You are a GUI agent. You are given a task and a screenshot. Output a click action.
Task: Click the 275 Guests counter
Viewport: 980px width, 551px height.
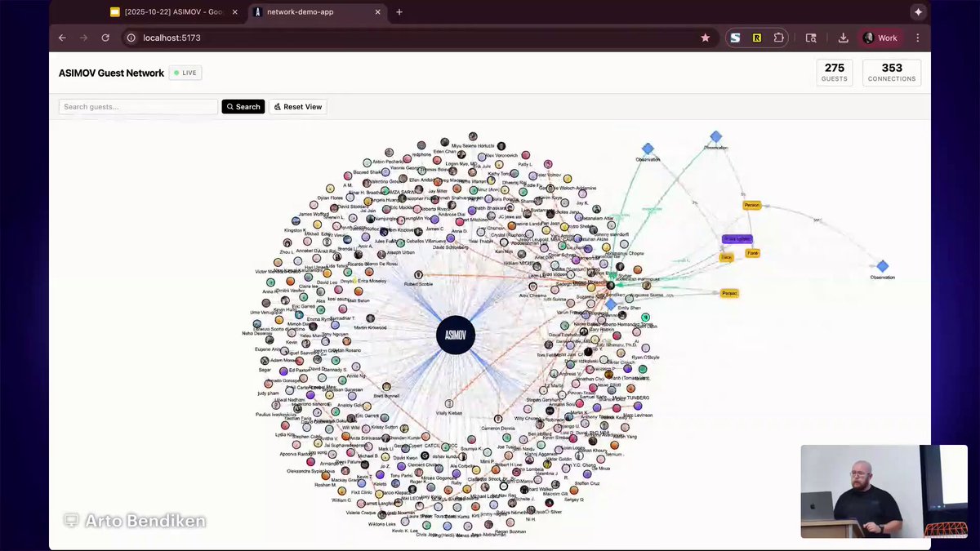coord(835,73)
